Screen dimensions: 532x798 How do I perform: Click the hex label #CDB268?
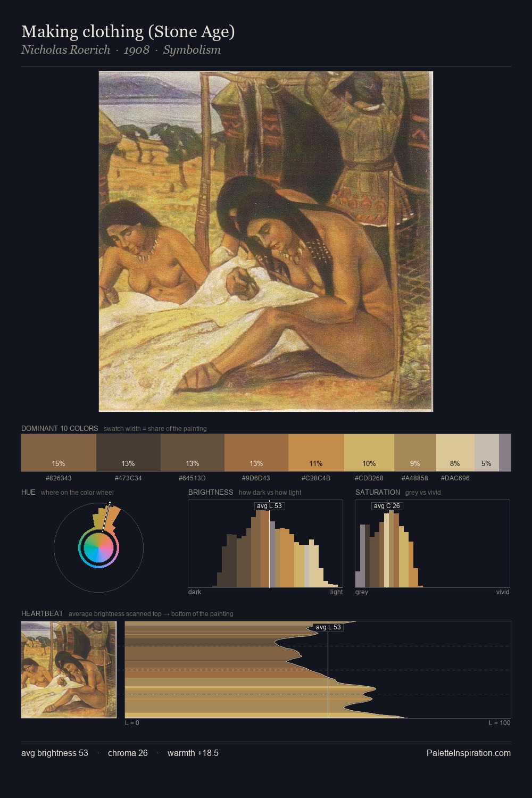coord(369,478)
